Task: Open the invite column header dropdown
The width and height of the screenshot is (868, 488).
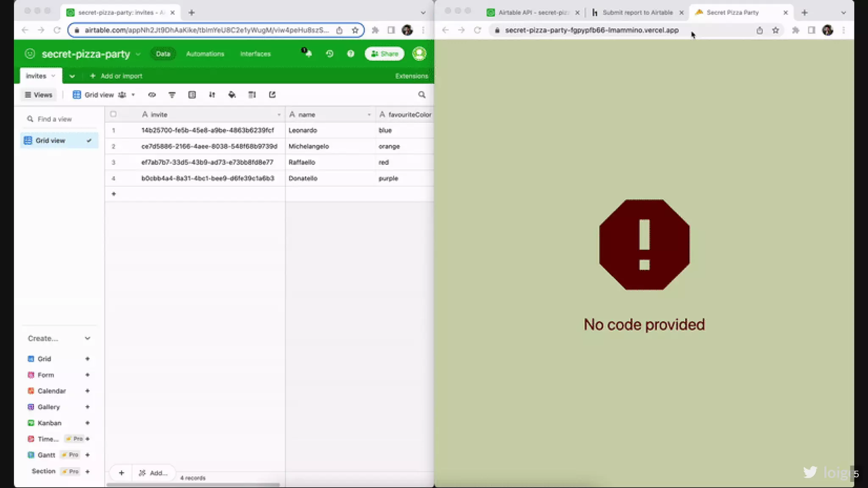Action: (279, 115)
